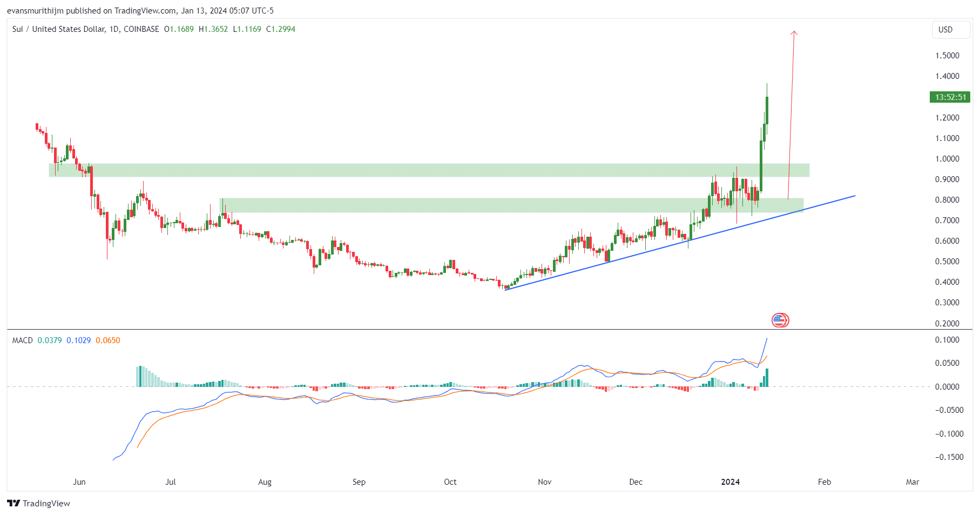Click the Feb label on time axis

click(x=824, y=482)
